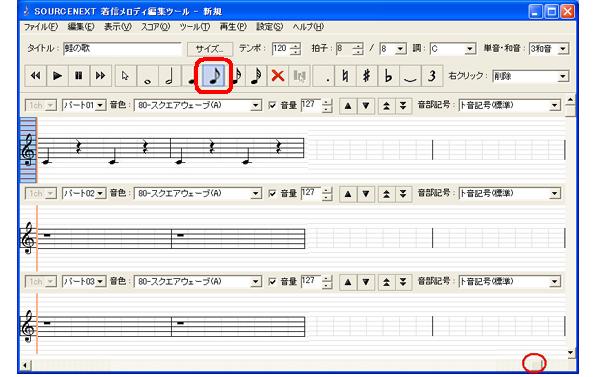The image size is (600, 377).
Task: Move パート03 notes up one step
Action: (348, 282)
